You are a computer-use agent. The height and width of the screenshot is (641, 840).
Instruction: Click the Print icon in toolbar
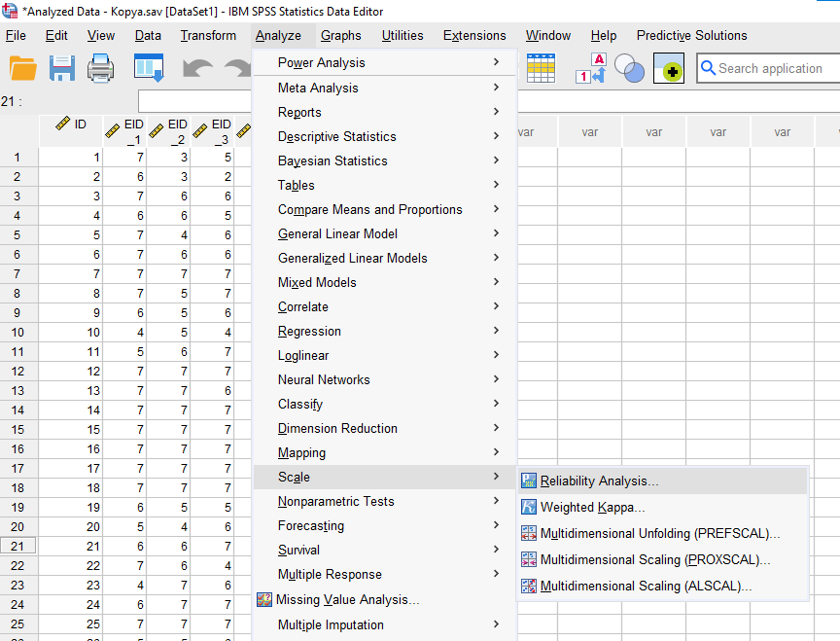click(103, 68)
